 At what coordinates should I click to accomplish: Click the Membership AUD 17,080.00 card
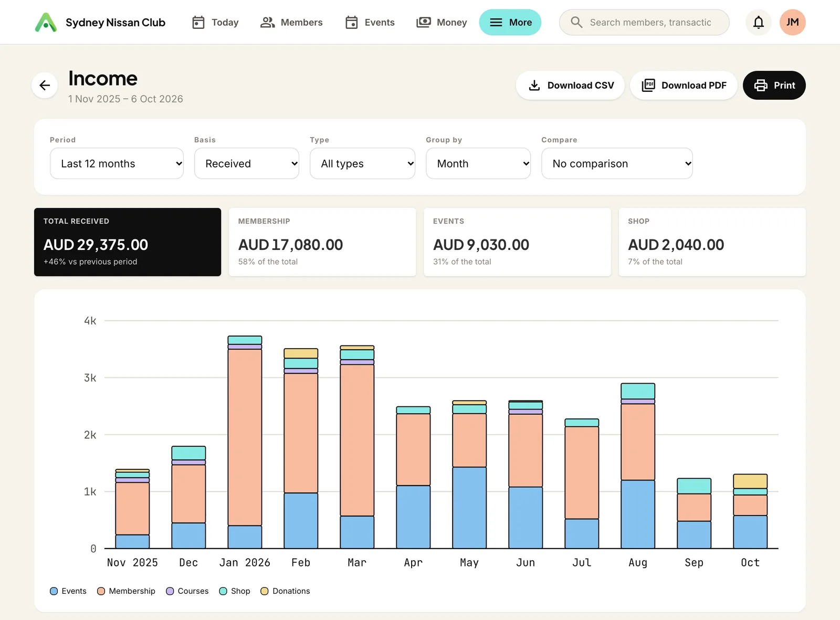[322, 242]
